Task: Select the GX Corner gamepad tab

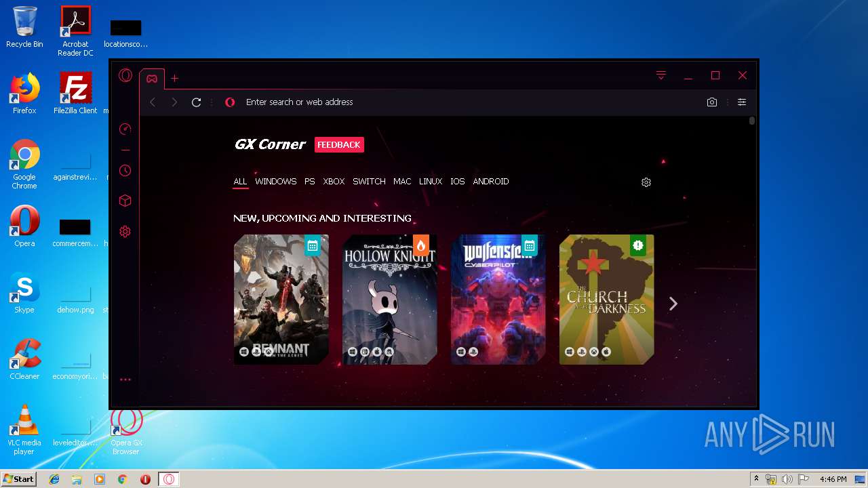Action: 152,79
